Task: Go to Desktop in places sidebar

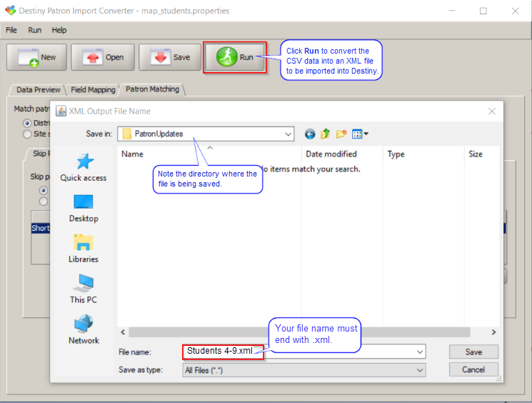Action: 84,208
